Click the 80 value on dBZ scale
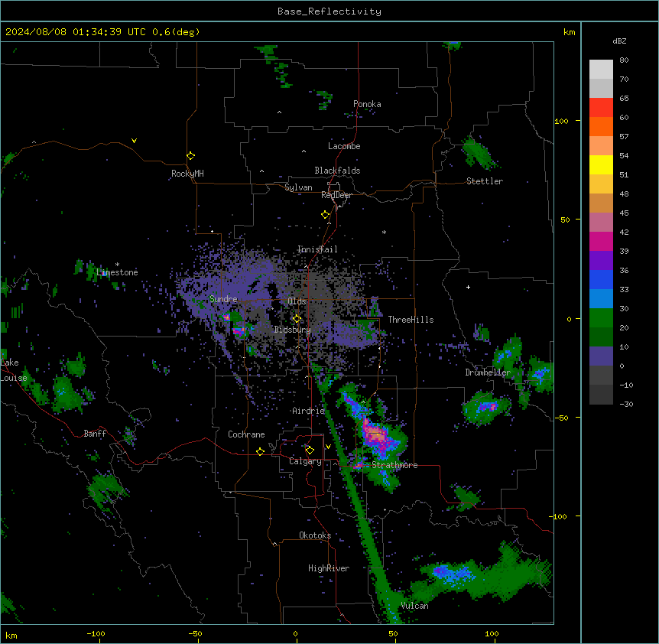 (x=624, y=60)
